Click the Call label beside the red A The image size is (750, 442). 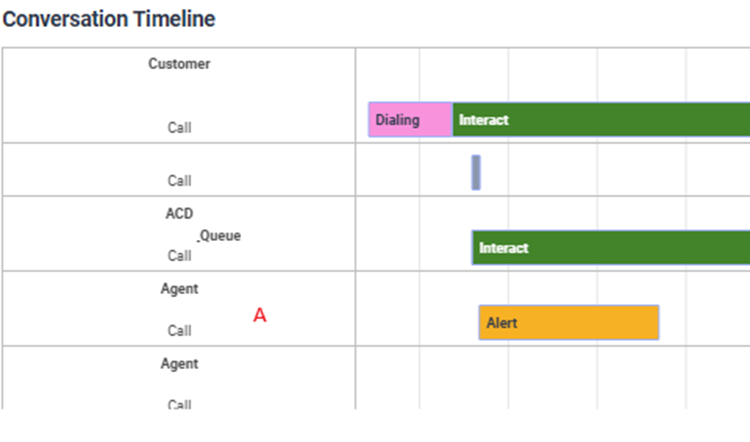(x=179, y=331)
